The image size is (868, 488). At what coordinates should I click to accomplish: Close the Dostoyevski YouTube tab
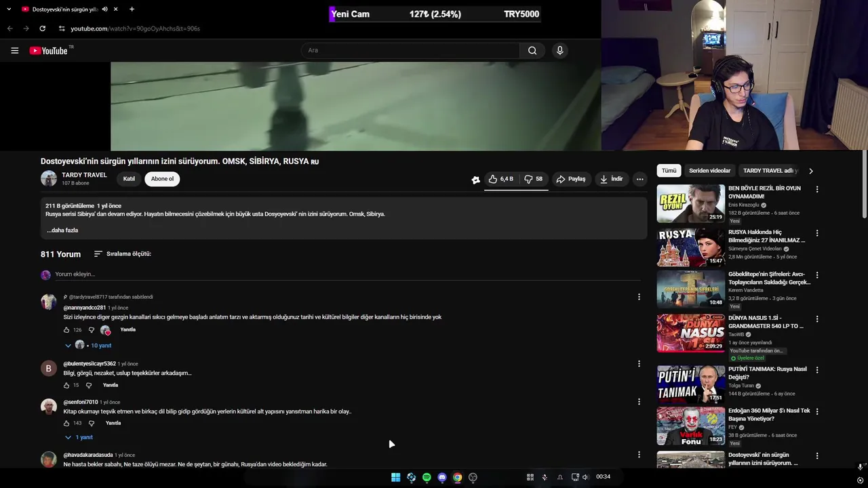point(116,9)
